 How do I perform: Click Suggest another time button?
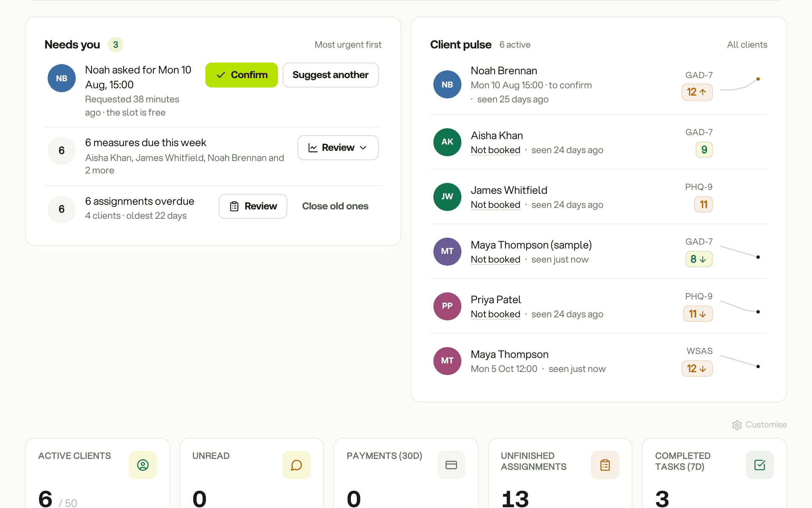pyautogui.click(x=331, y=75)
